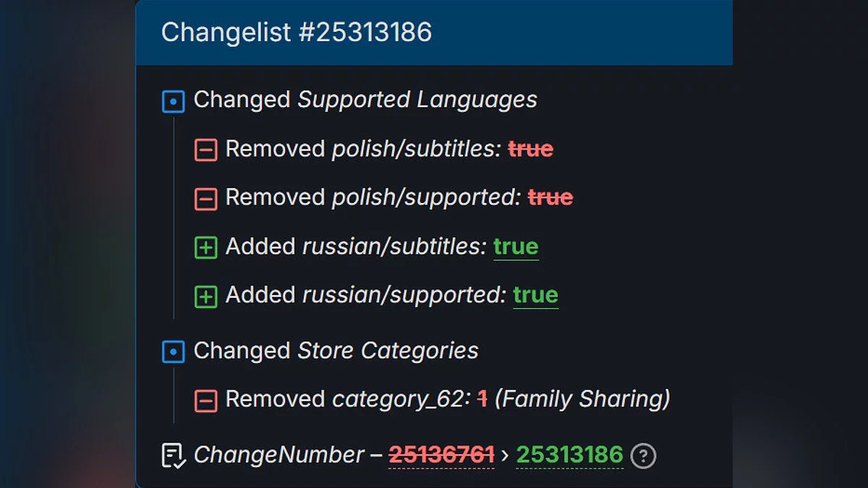Click the green plus icon for russian/subtitles
This screenshot has height=488, width=868.
coord(206,247)
